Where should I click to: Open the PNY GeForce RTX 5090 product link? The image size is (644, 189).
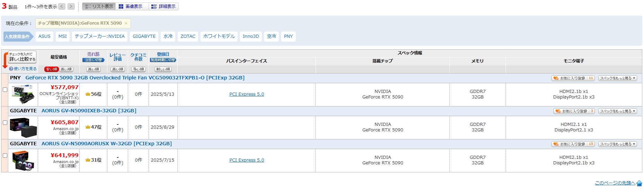[x=135, y=78]
